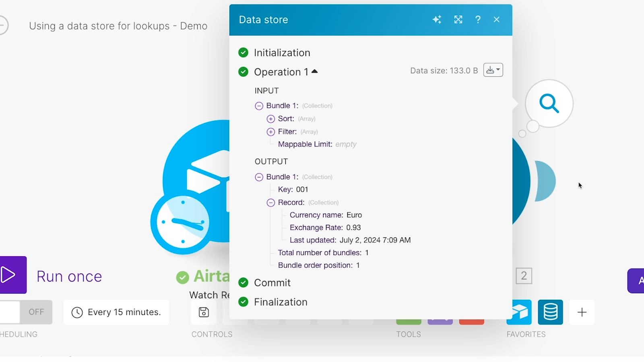Screen dimensions: 644x362
Task: Click the operations count badge showing 2
Action: coord(524,276)
